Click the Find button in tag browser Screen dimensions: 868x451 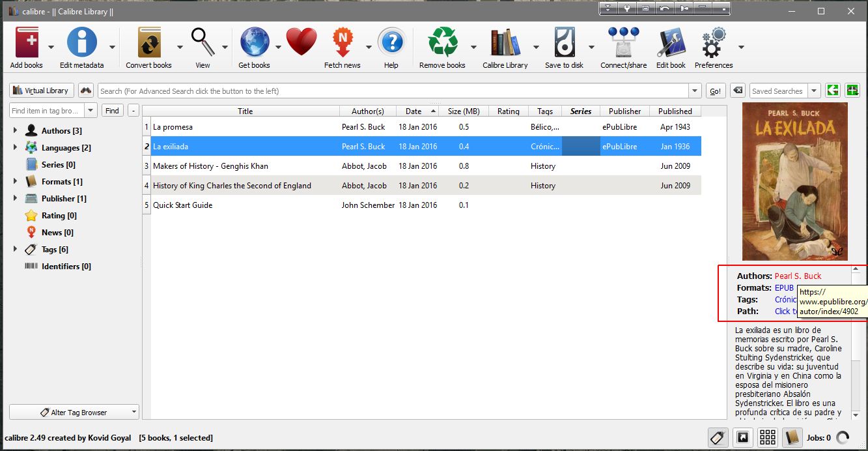[113, 111]
